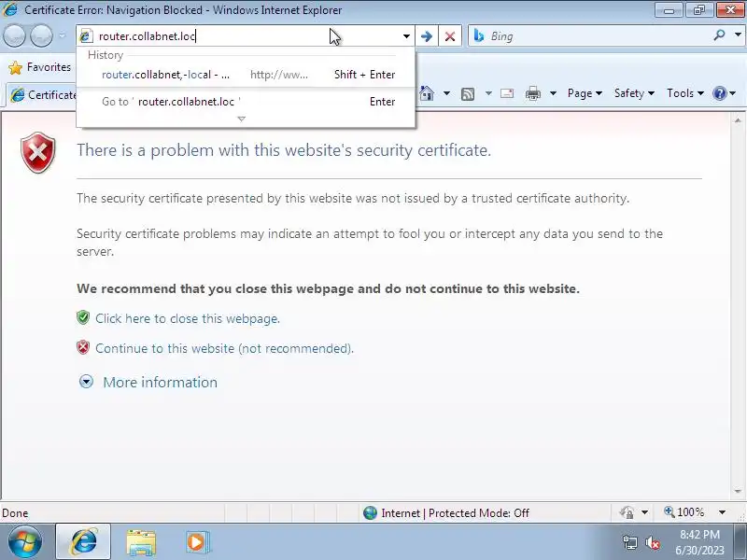Open the Tools menu
747x560 pixels.
(x=685, y=93)
